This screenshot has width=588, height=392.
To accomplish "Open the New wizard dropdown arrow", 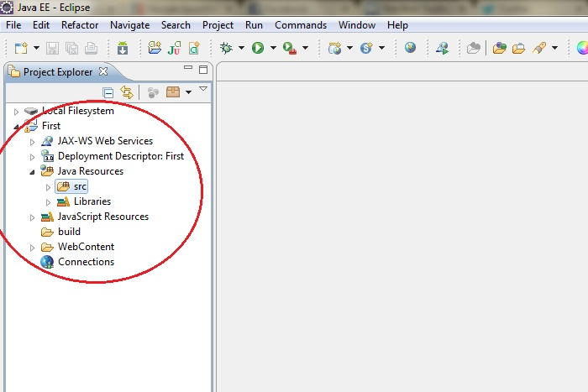I will 36,48.
